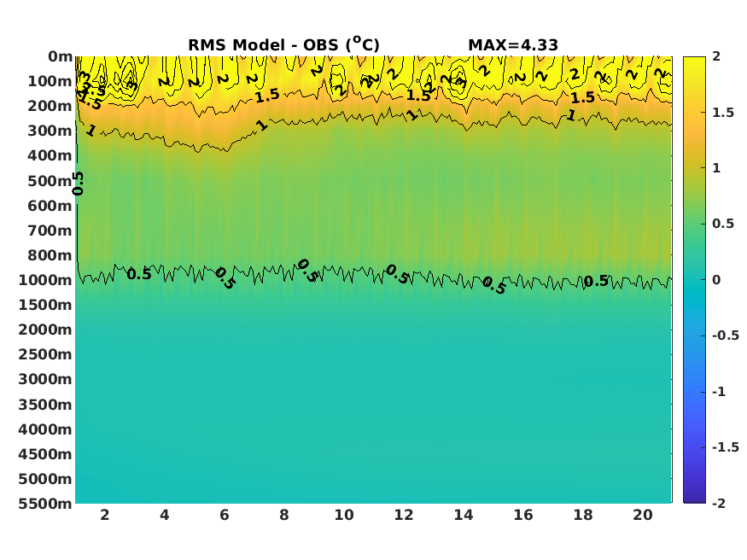The height and width of the screenshot is (560, 747).
Task: Click the y-axis label '100m'
Action: (50, 81)
